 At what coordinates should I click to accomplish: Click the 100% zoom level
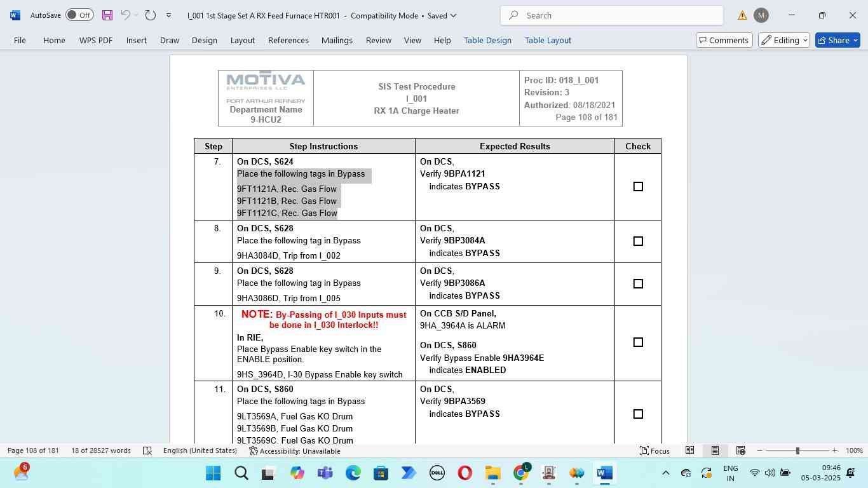tap(854, 451)
